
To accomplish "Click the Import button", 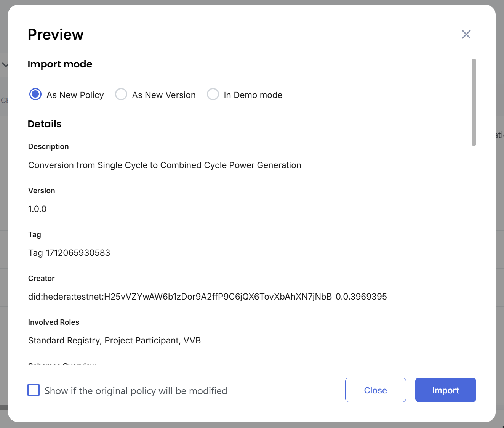I will (x=445, y=390).
